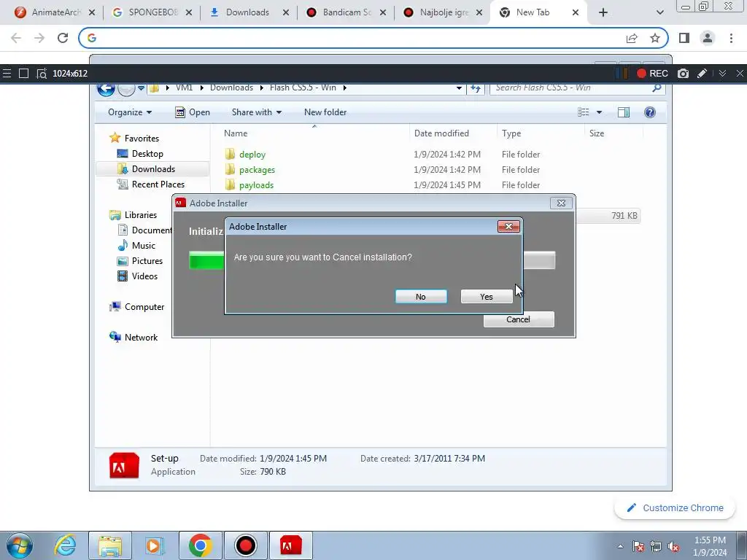Click Bandicam REC button
The image size is (747, 560).
(652, 74)
